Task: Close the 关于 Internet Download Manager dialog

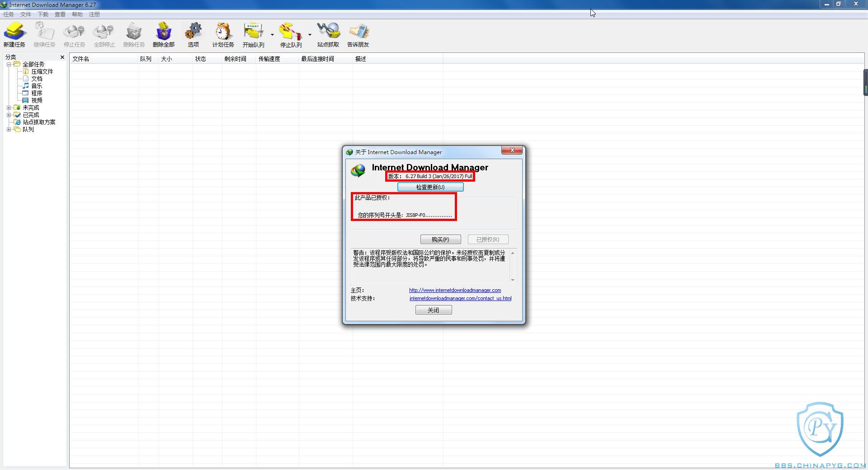Action: (x=512, y=150)
